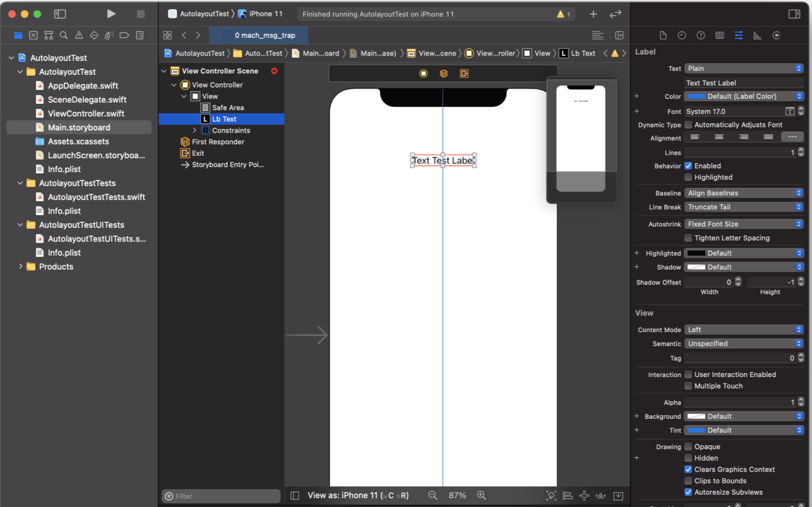
Task: Open the Text type Plain dropdown
Action: [x=744, y=69]
